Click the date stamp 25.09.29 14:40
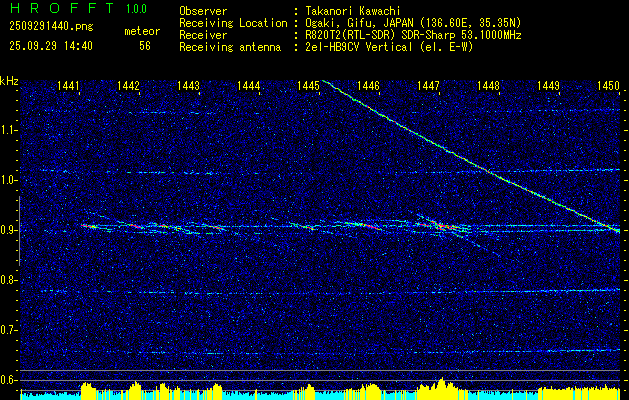Image resolution: width=629 pixels, height=400 pixels. coord(51,46)
